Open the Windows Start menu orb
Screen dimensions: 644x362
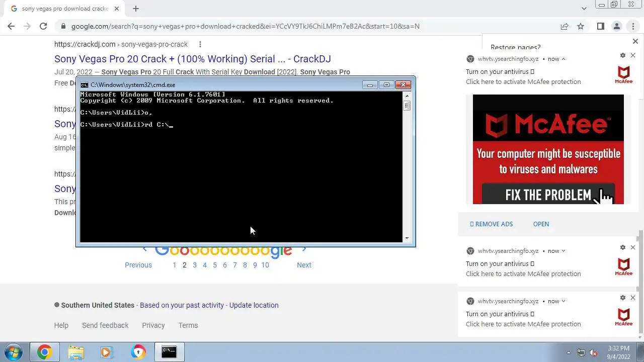[x=13, y=352]
